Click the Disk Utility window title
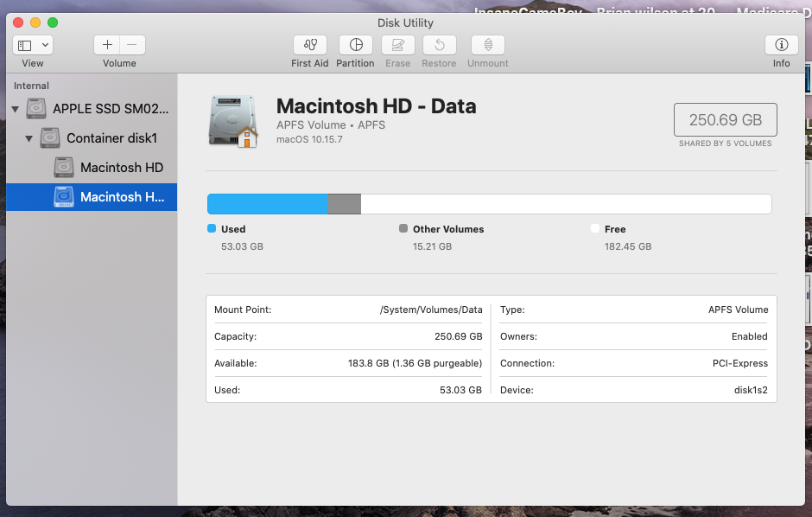This screenshot has width=812, height=517. (405, 22)
